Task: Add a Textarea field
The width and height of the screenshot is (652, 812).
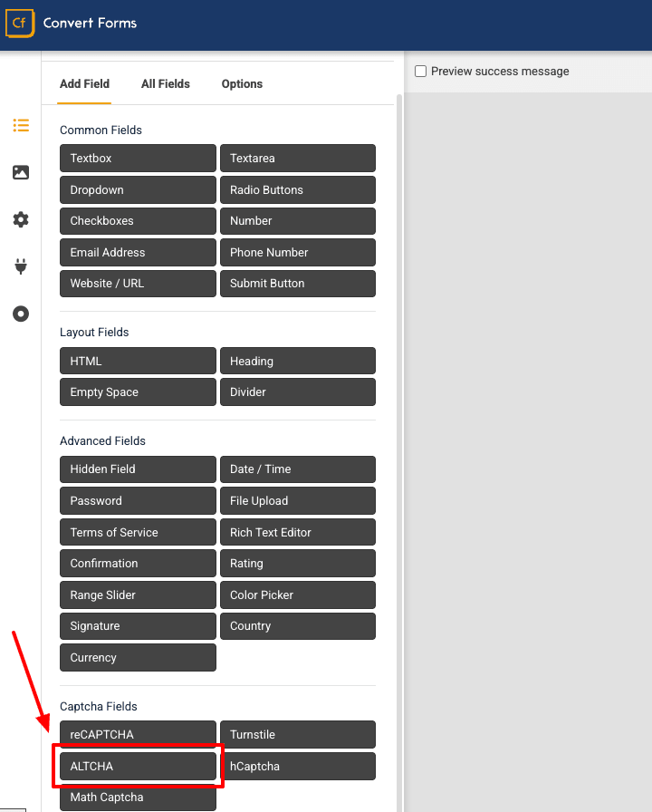Action: 298,158
